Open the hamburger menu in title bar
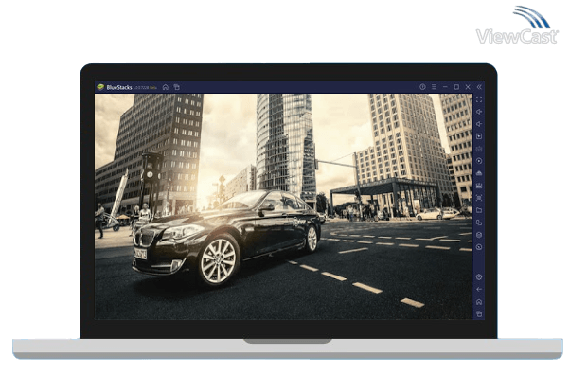Image resolution: width=570 pixels, height=392 pixels. click(434, 87)
